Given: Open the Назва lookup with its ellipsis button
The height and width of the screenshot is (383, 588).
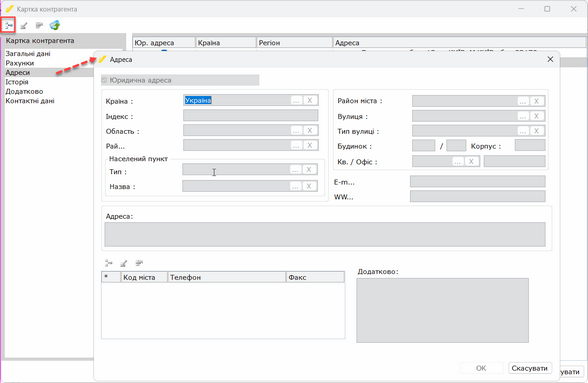Looking at the screenshot, I should point(296,186).
